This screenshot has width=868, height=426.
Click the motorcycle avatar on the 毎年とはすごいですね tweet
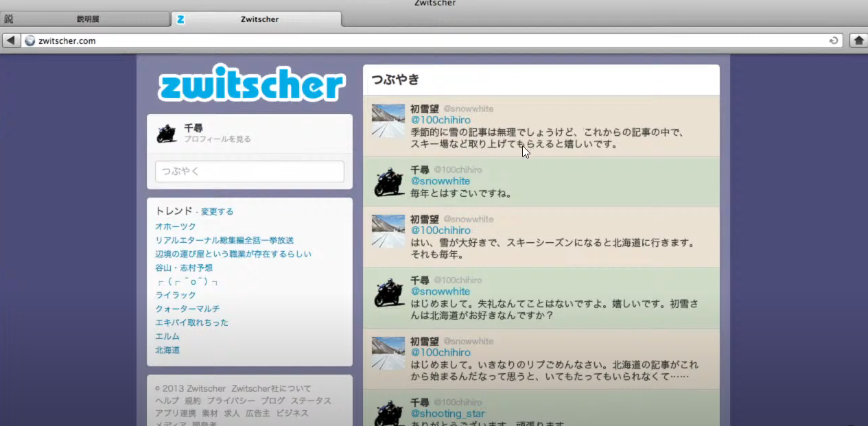[x=388, y=181]
